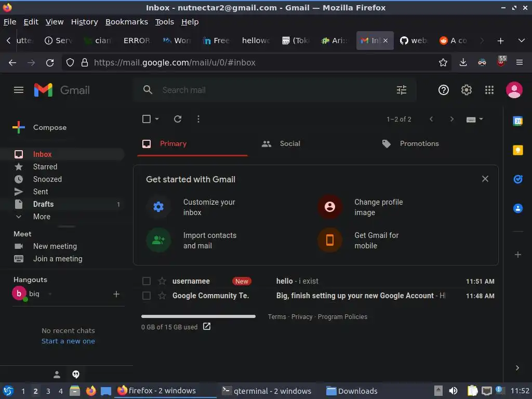Check the usernamee email checkbox
The image size is (532, 399).
tap(146, 281)
